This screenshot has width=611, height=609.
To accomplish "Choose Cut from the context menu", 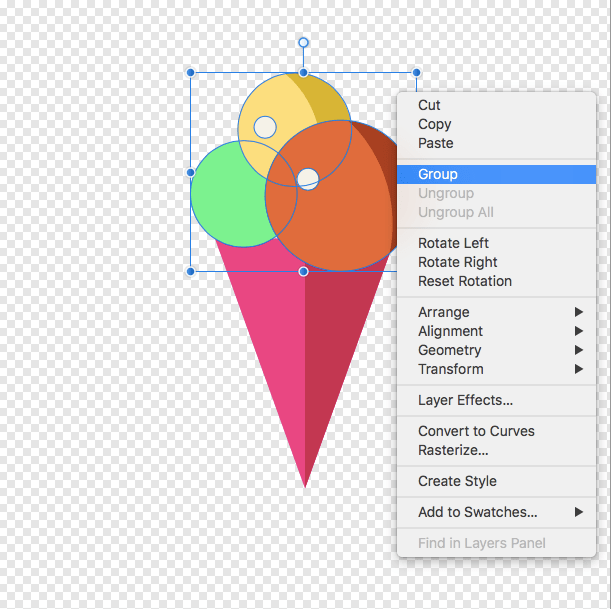I will [429, 105].
